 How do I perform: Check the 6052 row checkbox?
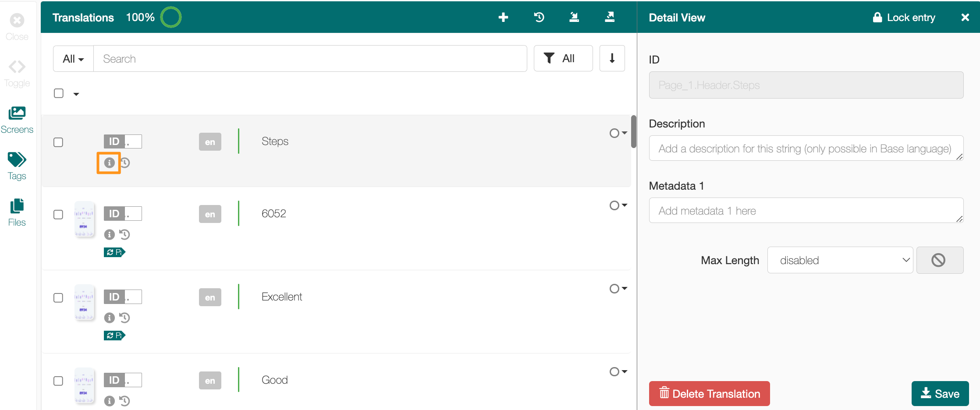58,215
